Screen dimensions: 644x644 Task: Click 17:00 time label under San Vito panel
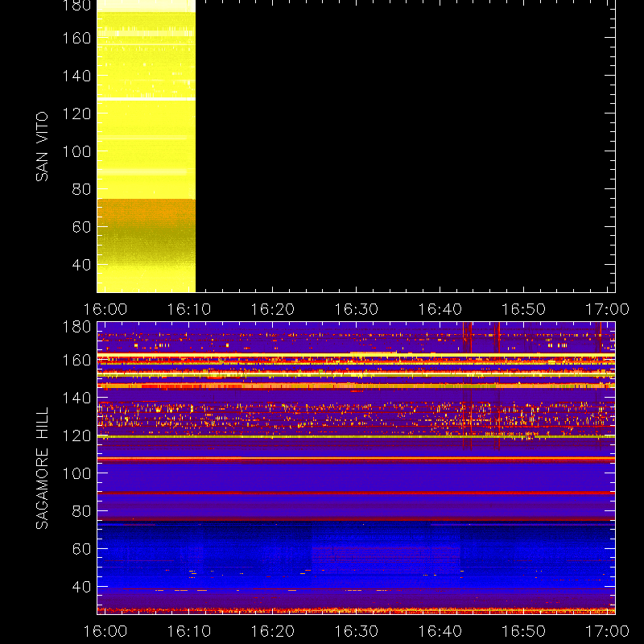tap(607, 309)
